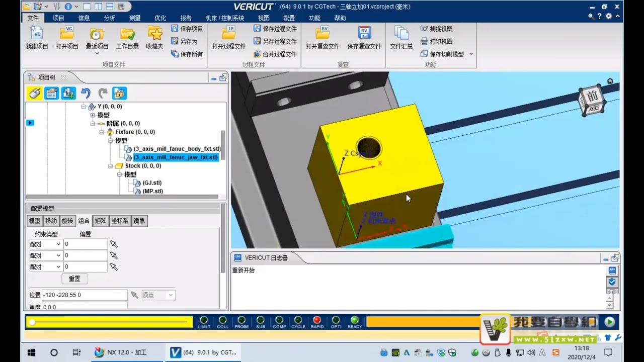Switch to the 镜像 tab
Image resolution: width=644 pixels, height=362 pixels.
pyautogui.click(x=139, y=221)
